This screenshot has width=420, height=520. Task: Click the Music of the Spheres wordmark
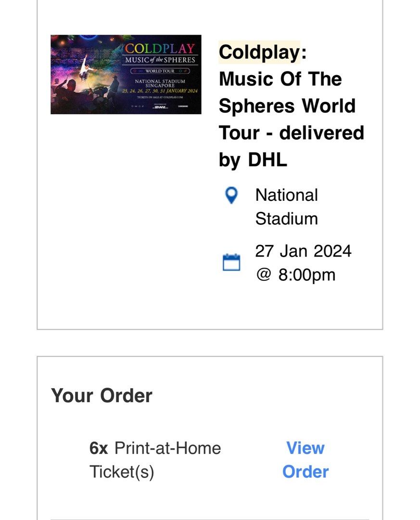(159, 59)
